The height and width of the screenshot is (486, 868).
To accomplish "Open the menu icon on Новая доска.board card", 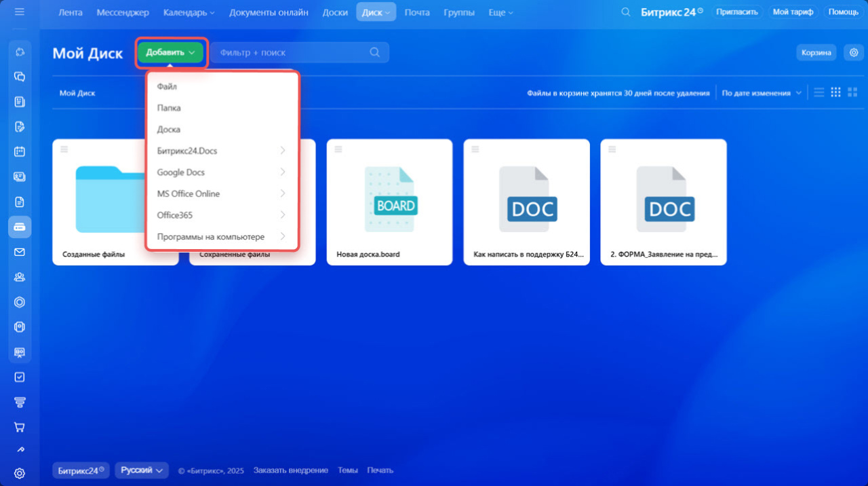I will click(x=338, y=149).
